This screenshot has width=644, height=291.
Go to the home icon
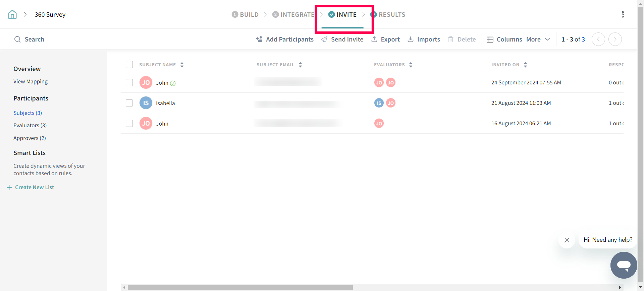[x=12, y=14]
